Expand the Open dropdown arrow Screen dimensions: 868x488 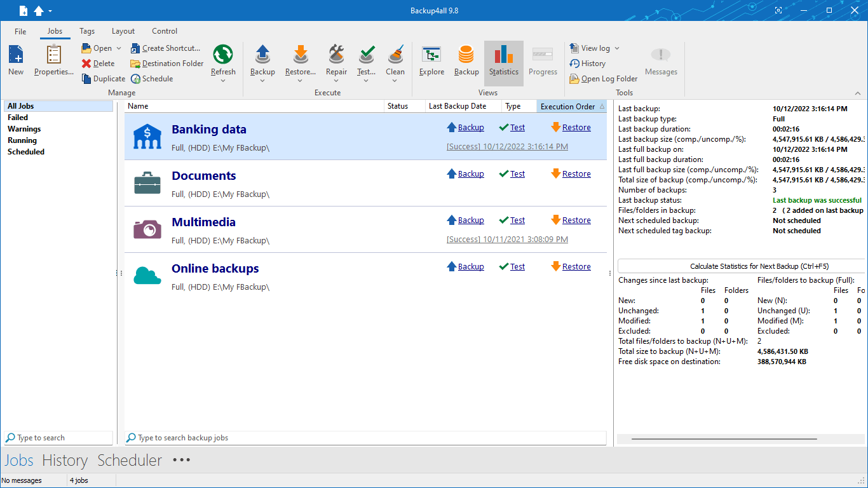(119, 48)
